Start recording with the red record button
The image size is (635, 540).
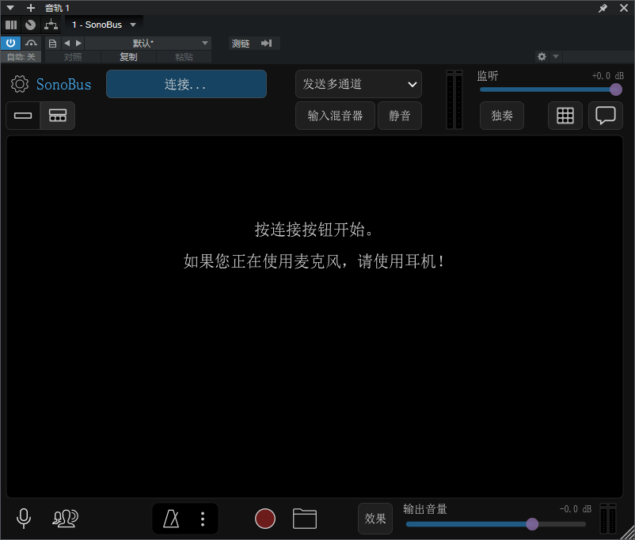click(265, 518)
